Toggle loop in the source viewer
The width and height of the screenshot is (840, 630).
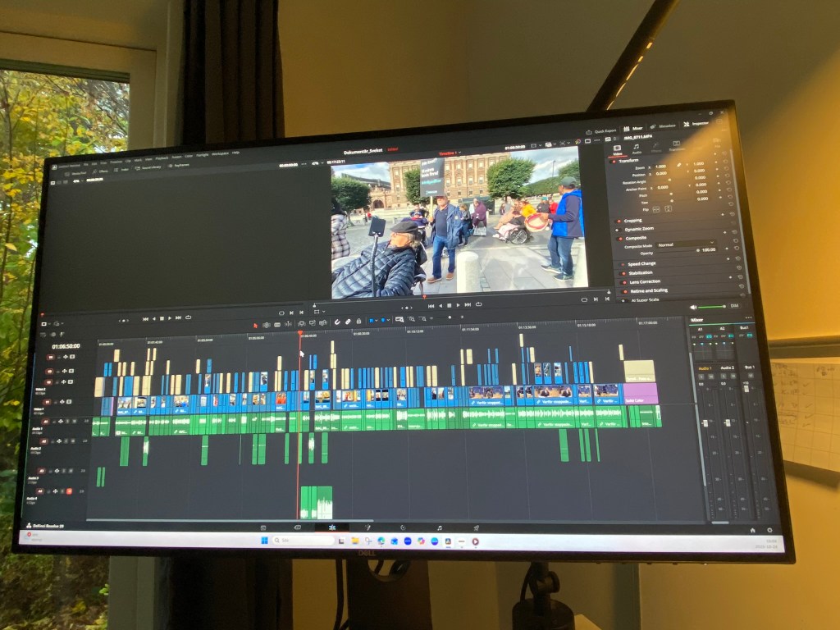coord(188,317)
